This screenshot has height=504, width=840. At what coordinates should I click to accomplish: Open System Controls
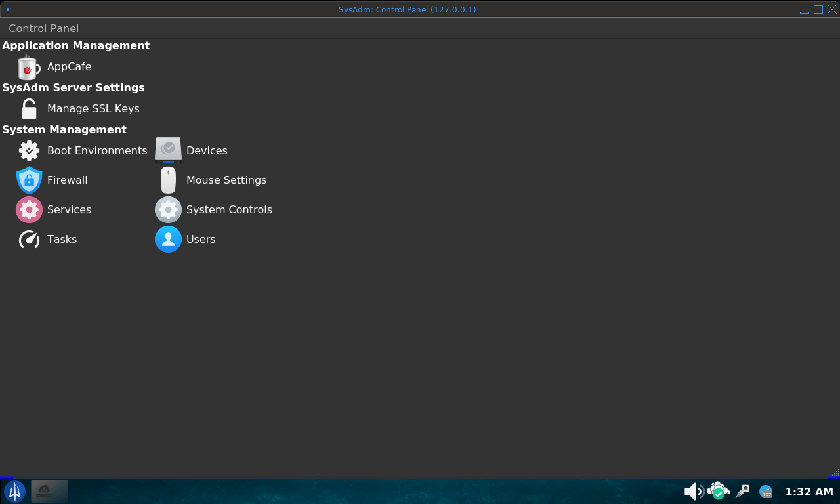coord(214,210)
